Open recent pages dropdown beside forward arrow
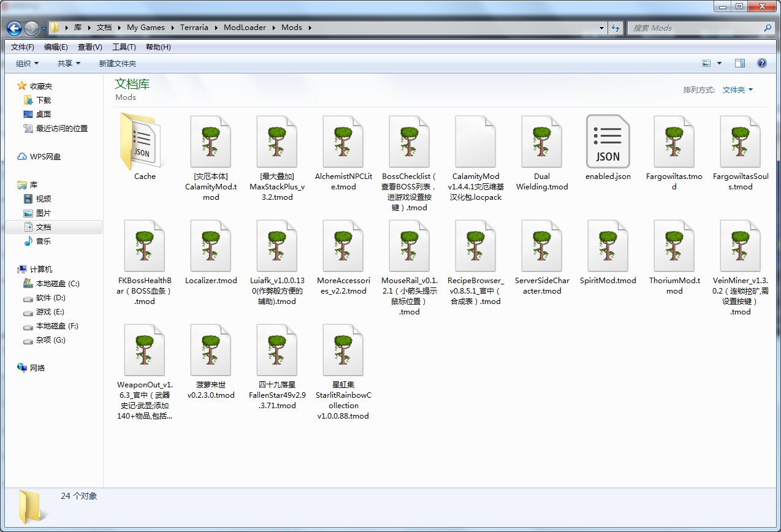Viewport: 781px width, 532px height. coord(44,28)
